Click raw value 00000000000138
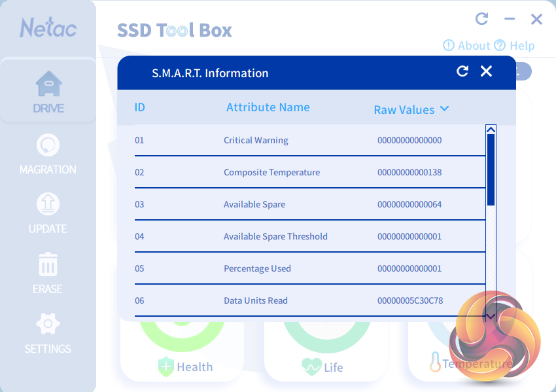The height and width of the screenshot is (392, 556). 409,172
